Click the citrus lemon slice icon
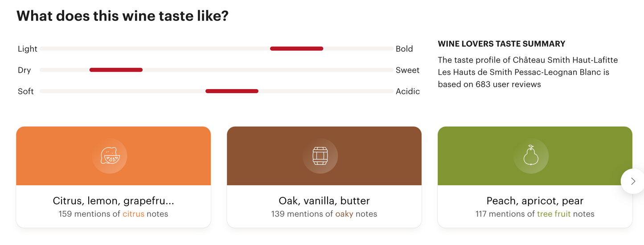Image resolution: width=644 pixels, height=245 pixels. pyautogui.click(x=110, y=156)
